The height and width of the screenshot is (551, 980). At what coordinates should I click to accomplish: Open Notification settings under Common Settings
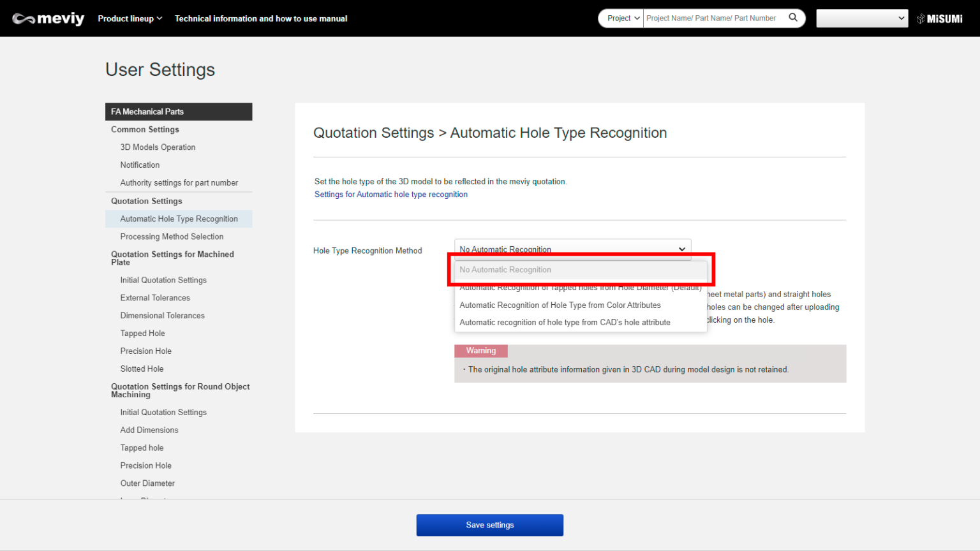click(140, 165)
